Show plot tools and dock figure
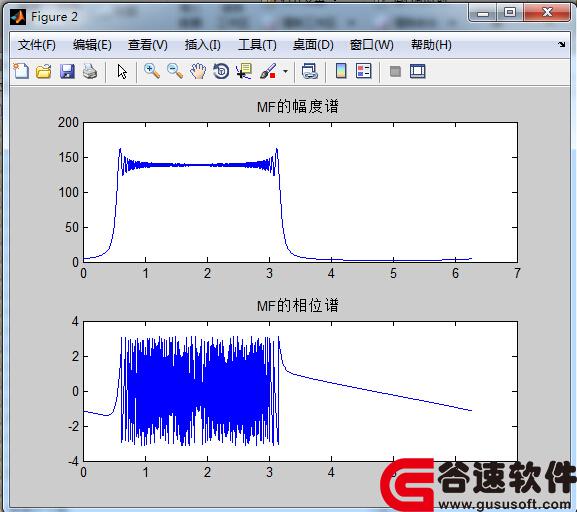The width and height of the screenshot is (577, 512). pyautogui.click(x=418, y=71)
